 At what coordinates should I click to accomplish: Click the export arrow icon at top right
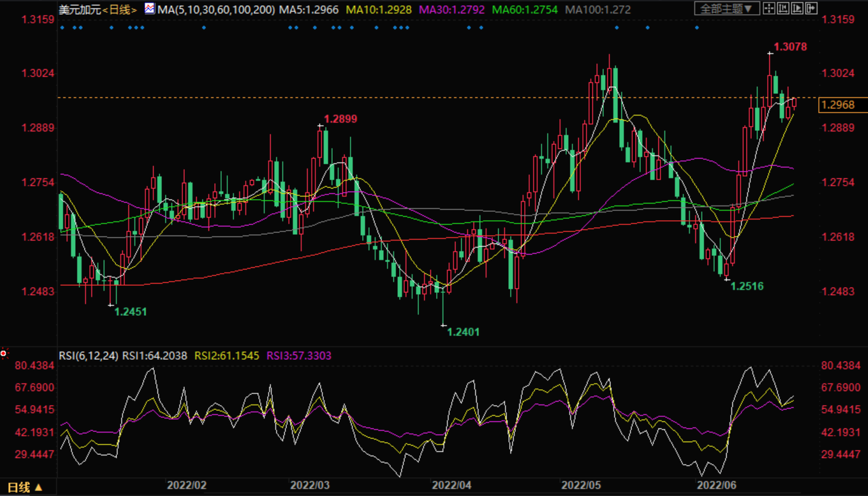point(811,8)
